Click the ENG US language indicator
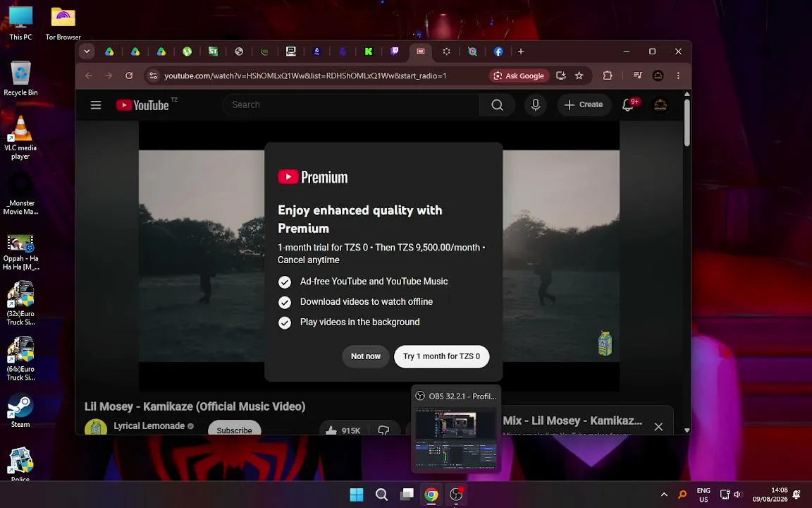The width and height of the screenshot is (812, 508). point(703,495)
